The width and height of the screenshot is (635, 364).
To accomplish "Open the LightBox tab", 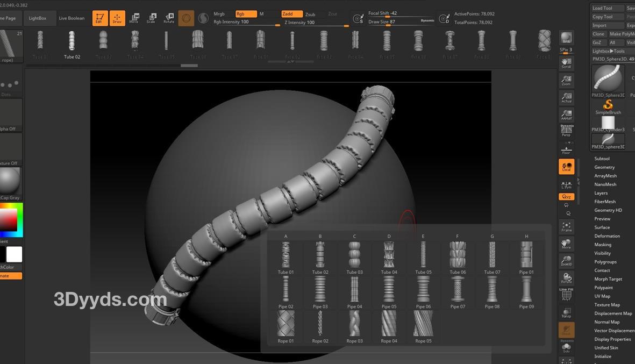I will (x=38, y=18).
